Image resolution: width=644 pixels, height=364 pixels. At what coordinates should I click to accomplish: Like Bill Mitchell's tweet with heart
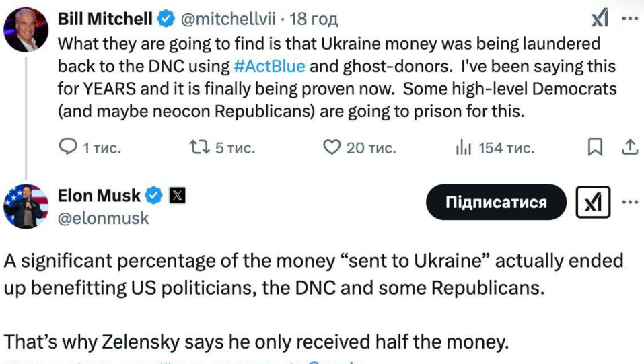pos(332,147)
